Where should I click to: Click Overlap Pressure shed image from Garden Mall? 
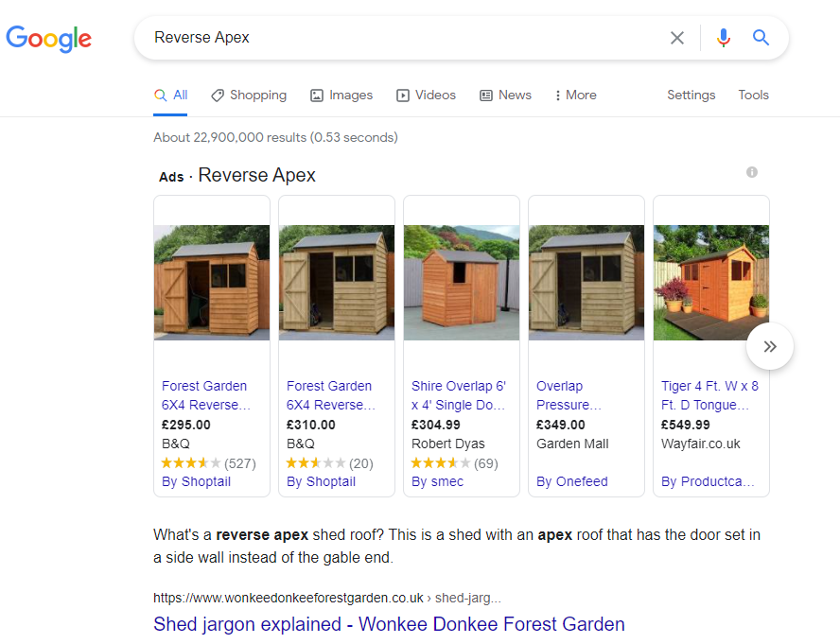(x=586, y=282)
